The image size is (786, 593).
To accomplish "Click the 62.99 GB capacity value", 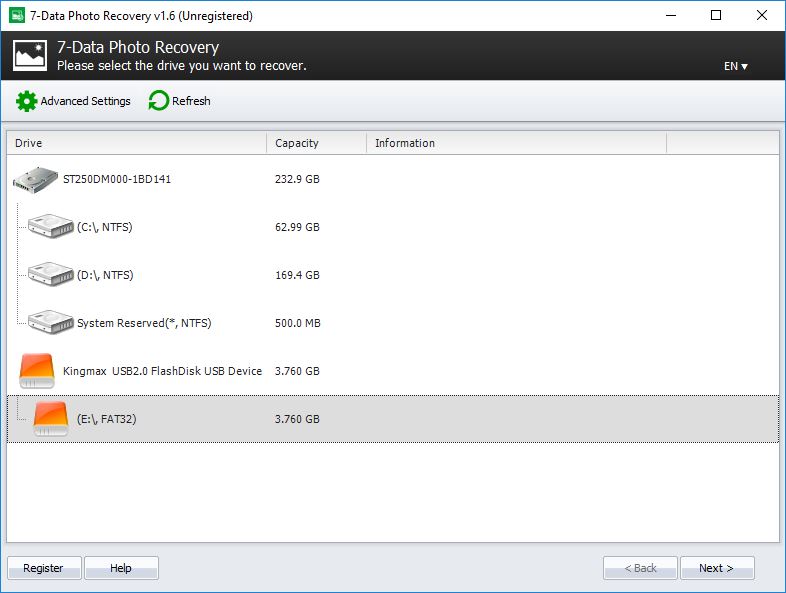I will (297, 227).
